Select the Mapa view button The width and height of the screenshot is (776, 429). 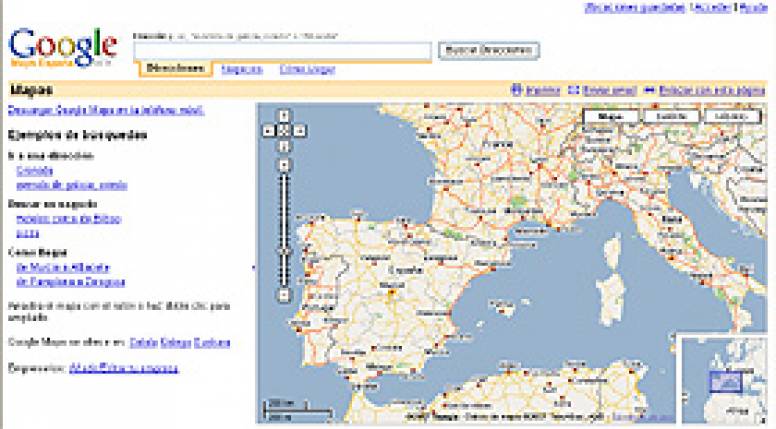pyautogui.click(x=611, y=117)
